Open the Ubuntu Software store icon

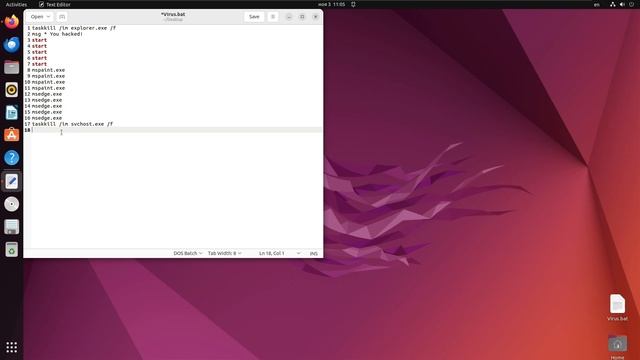[x=11, y=135]
